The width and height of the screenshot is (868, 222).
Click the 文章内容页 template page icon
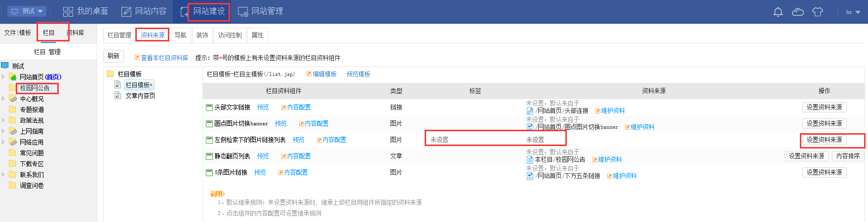(x=118, y=96)
